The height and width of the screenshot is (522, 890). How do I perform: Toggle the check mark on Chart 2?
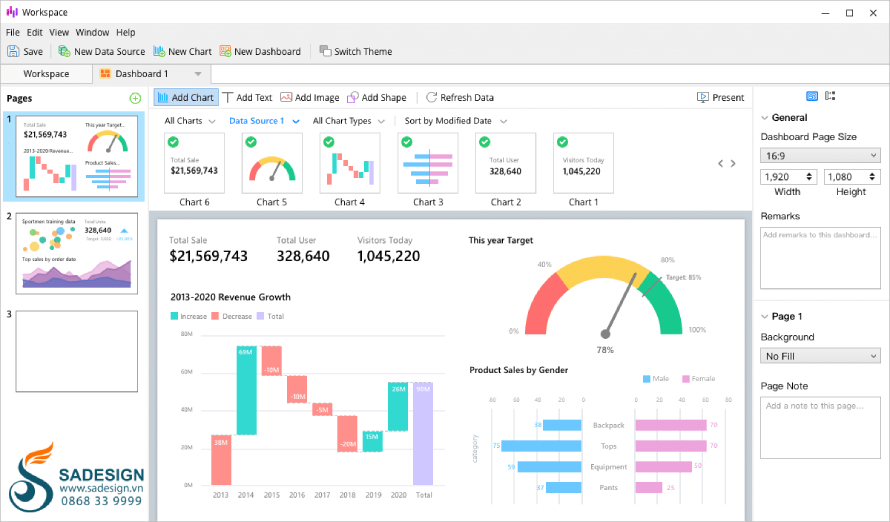tap(484, 142)
